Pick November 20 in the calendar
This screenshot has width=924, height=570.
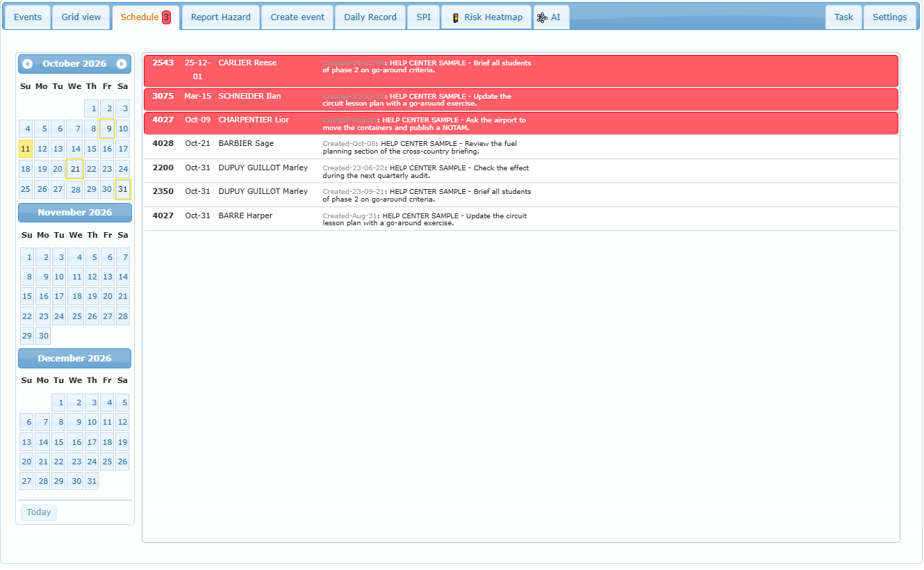107,297
